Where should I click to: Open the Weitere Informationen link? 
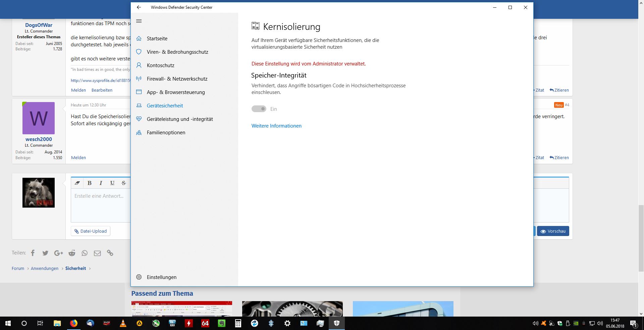276,126
